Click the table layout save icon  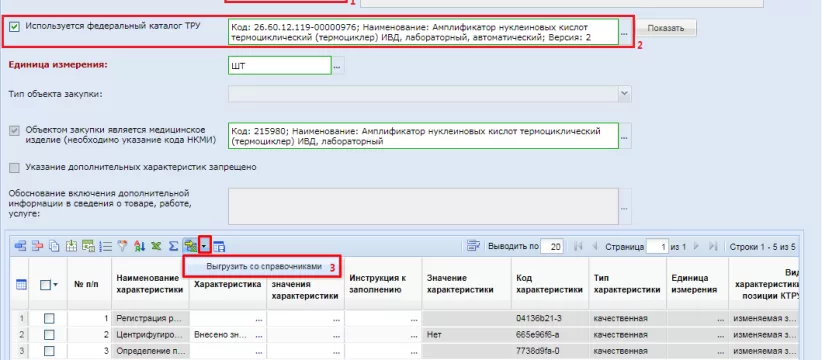pos(219,246)
